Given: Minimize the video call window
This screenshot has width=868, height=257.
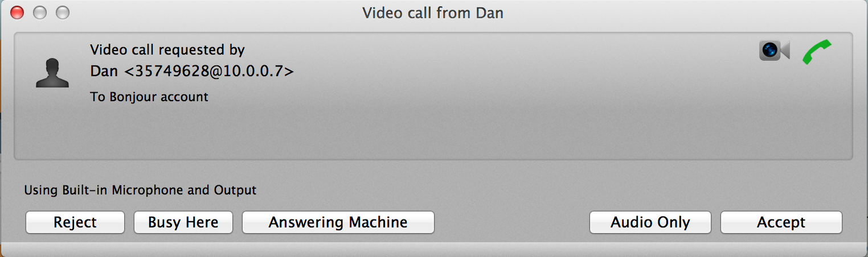Looking at the screenshot, I should pyautogui.click(x=39, y=13).
